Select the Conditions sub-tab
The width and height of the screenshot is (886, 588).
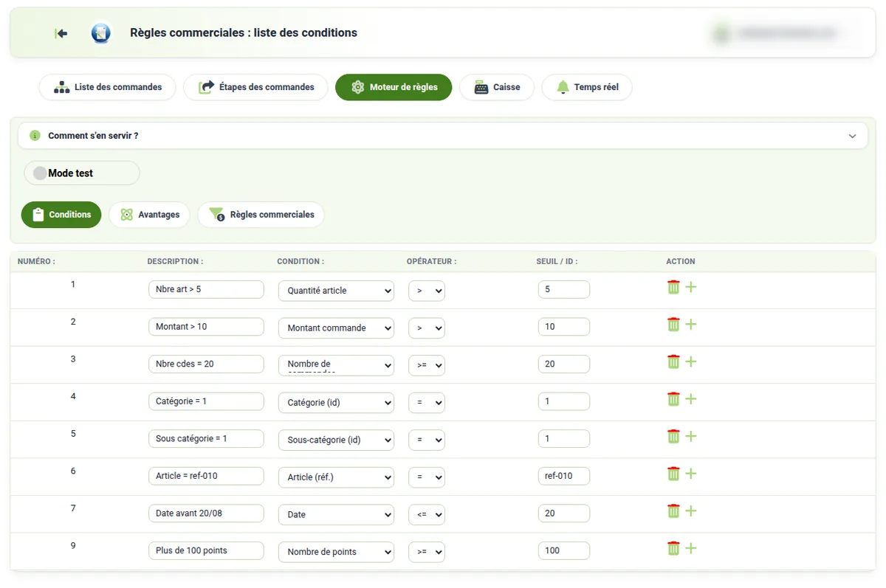(61, 215)
